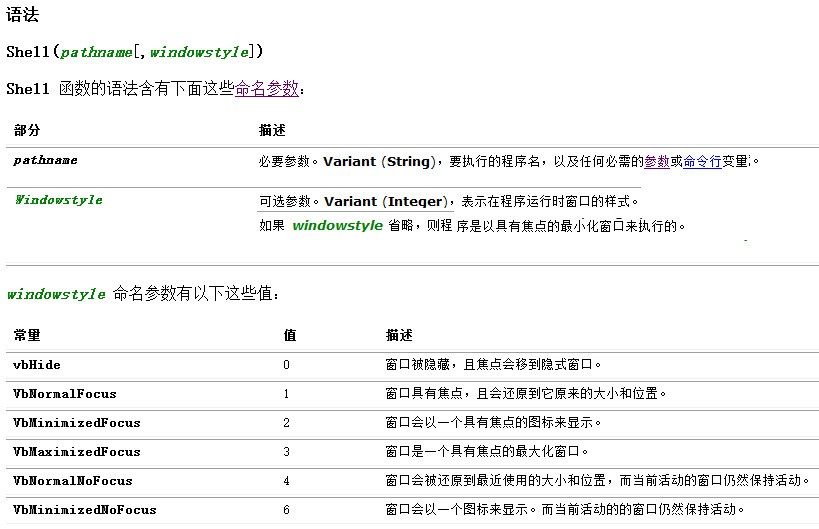Click the VbMinimizedNoFocus constant
This screenshot has width=819, height=529.
coord(76,510)
